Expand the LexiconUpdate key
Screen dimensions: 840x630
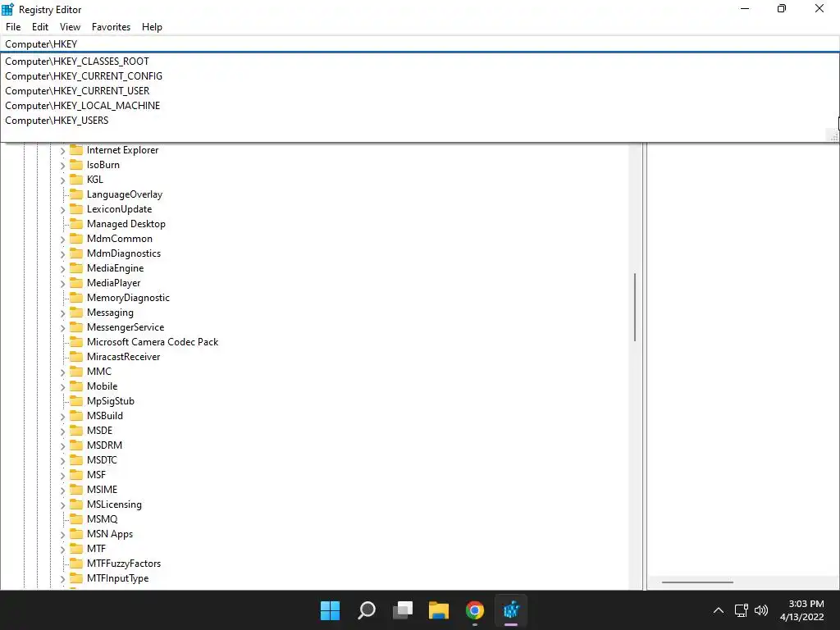point(62,209)
